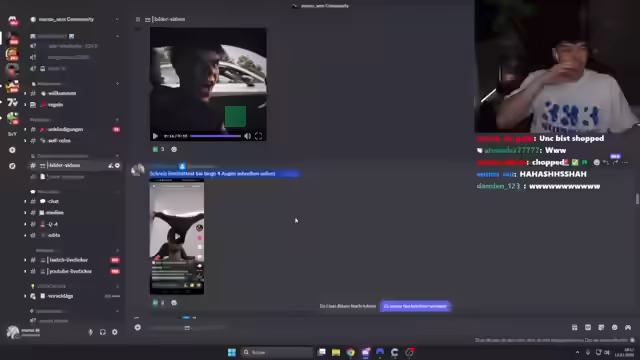640x360 pixels.
Task: Click the bilder-videos channel header title
Action: click(169, 19)
